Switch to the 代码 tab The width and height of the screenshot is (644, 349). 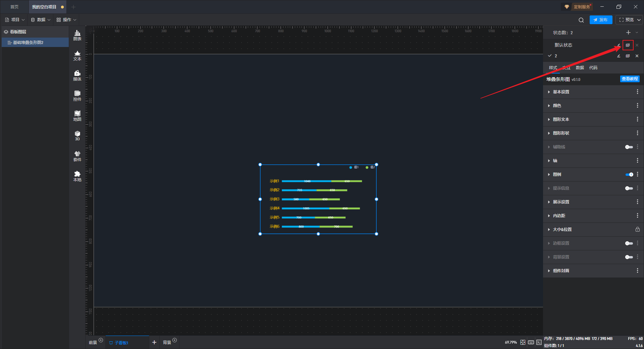click(x=593, y=68)
